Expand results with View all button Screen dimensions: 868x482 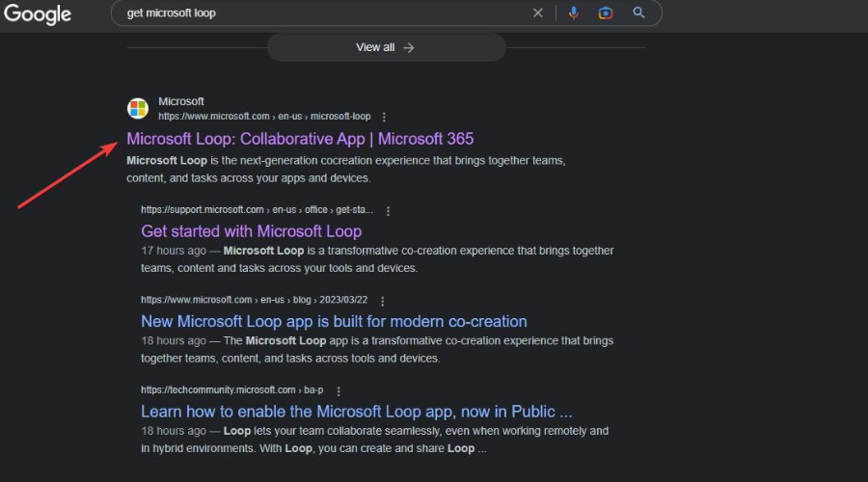386,47
